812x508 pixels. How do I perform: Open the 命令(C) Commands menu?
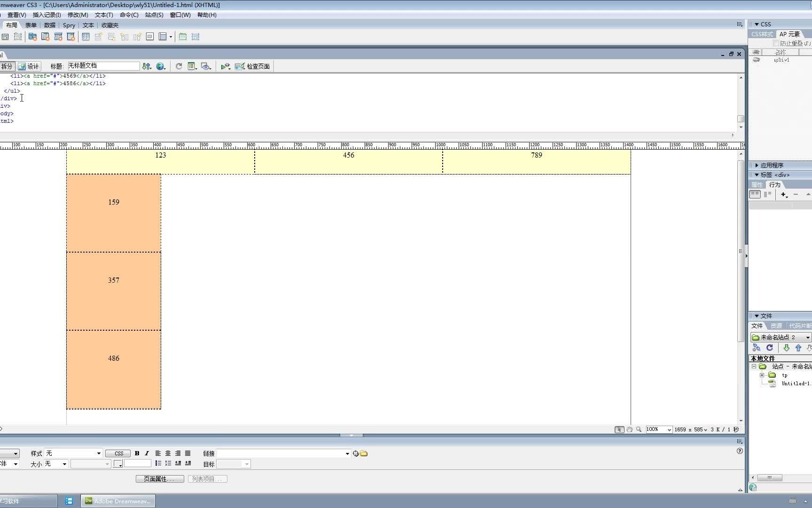click(129, 15)
